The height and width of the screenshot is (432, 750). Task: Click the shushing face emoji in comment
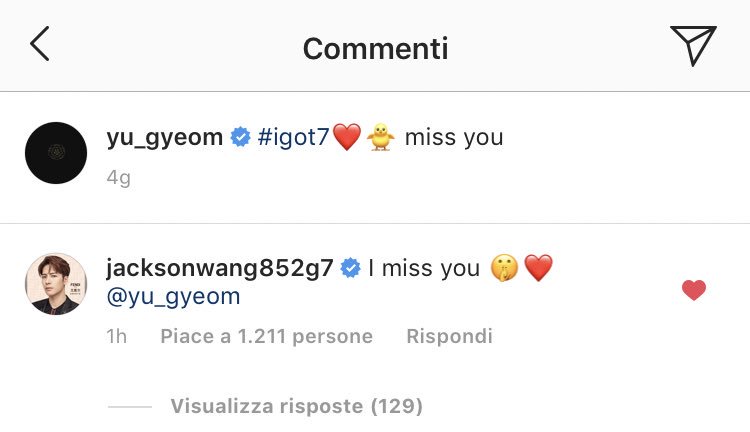[504, 268]
